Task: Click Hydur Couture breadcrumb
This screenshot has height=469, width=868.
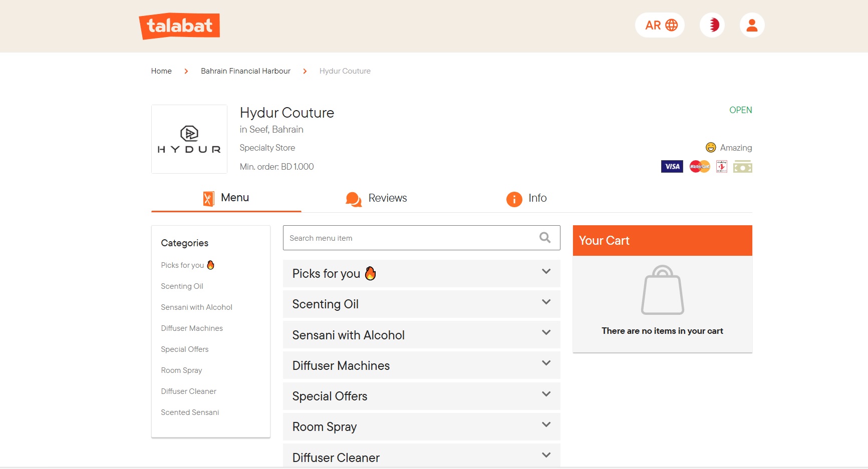Action: point(345,71)
